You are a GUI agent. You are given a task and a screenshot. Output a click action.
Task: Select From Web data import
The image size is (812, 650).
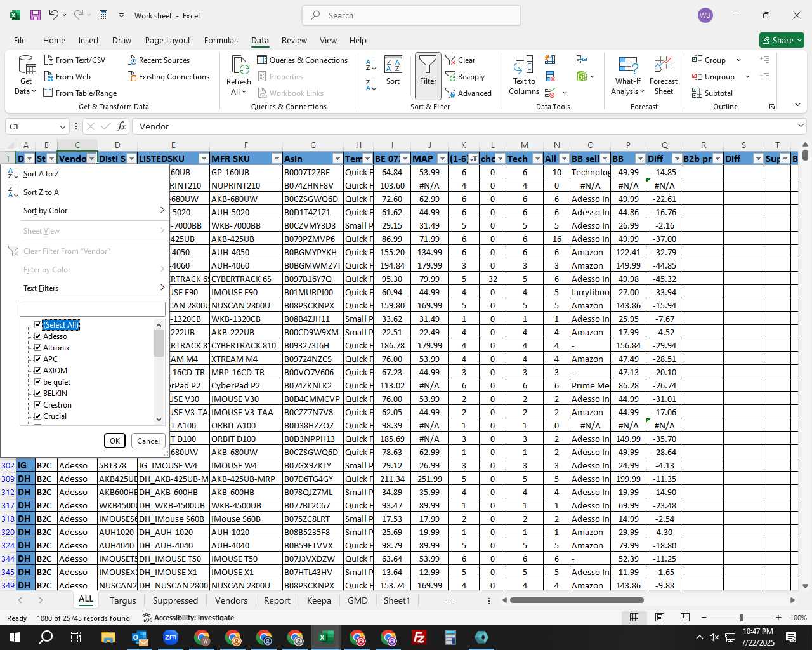67,76
